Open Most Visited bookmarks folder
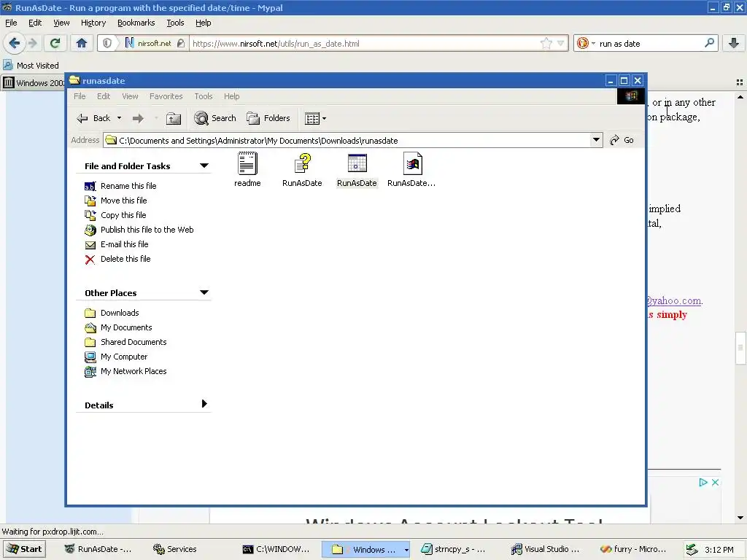747x560 pixels. click(31, 65)
